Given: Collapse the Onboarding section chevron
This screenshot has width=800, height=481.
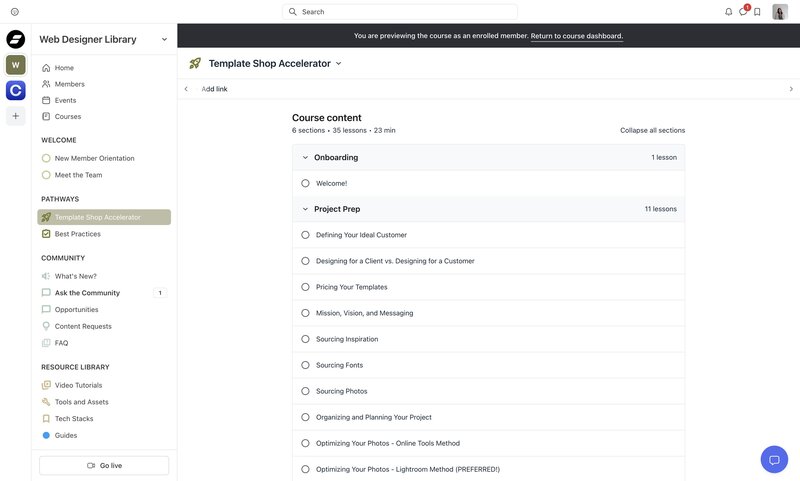Looking at the screenshot, I should (305, 158).
